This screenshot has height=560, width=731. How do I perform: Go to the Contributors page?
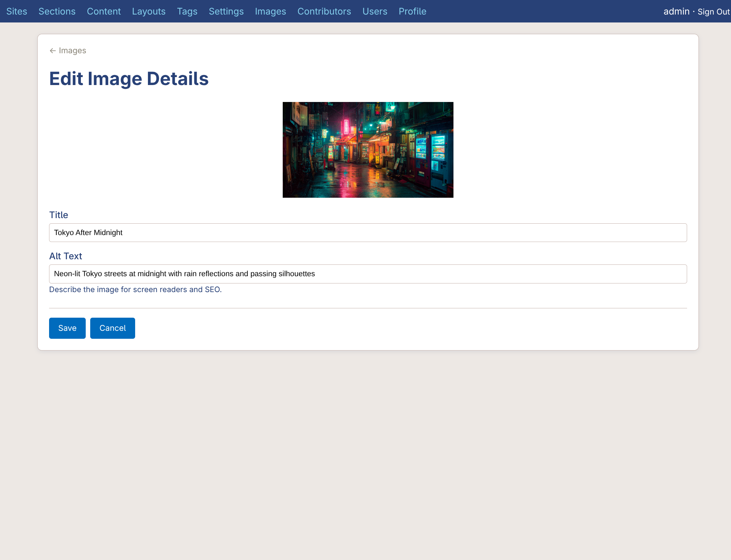(324, 11)
